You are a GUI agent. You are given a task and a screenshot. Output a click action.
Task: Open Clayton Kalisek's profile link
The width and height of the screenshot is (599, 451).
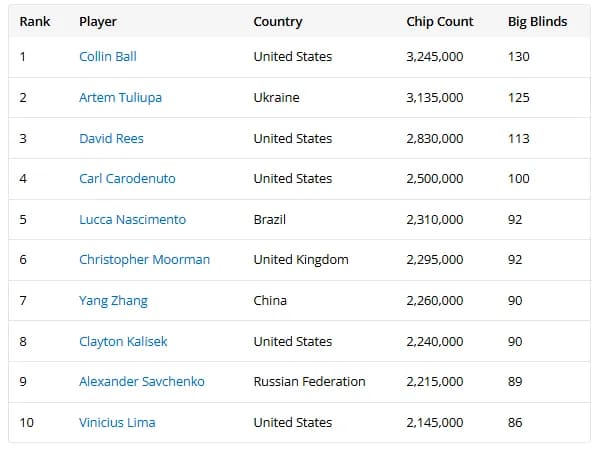click(123, 341)
